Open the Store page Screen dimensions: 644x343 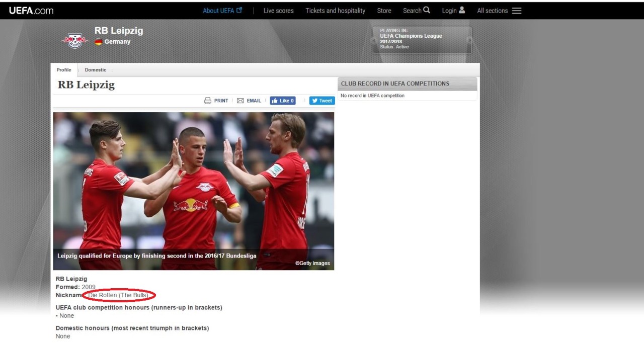tap(384, 11)
